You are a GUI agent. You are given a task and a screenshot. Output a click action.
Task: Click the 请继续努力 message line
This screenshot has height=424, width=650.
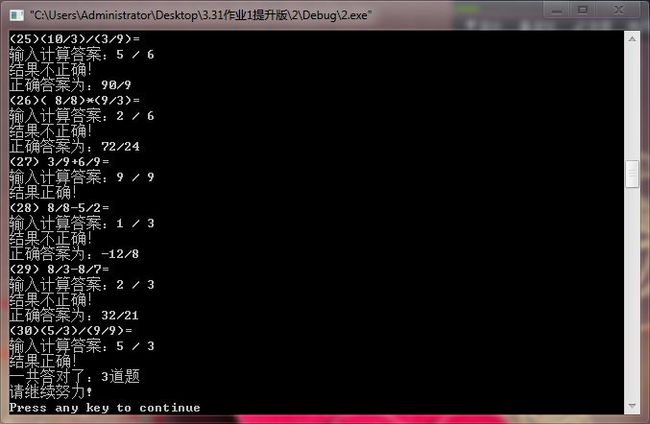pyautogui.click(x=51, y=392)
